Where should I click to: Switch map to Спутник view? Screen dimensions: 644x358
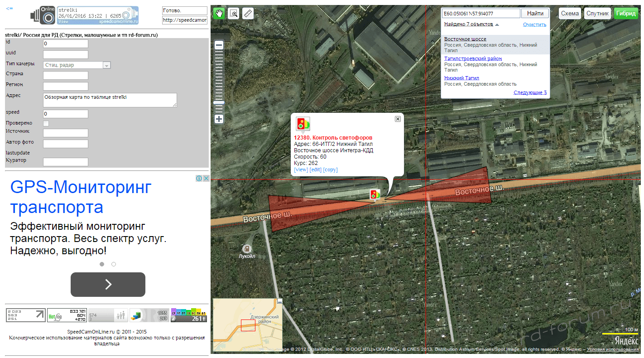(x=597, y=13)
